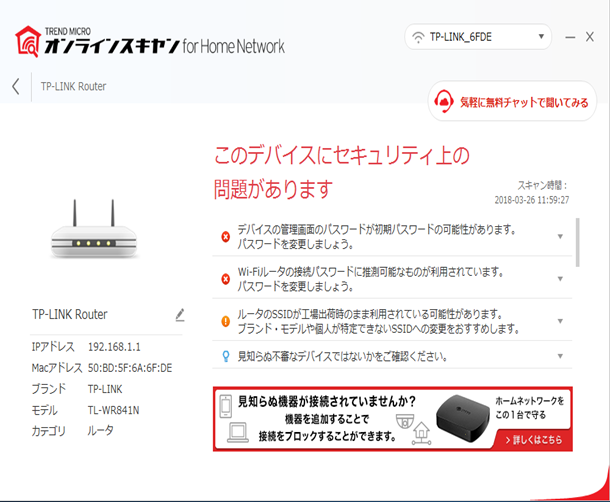The image size is (610, 502).
Task: Click the black device image in banner
Action: (x=463, y=418)
